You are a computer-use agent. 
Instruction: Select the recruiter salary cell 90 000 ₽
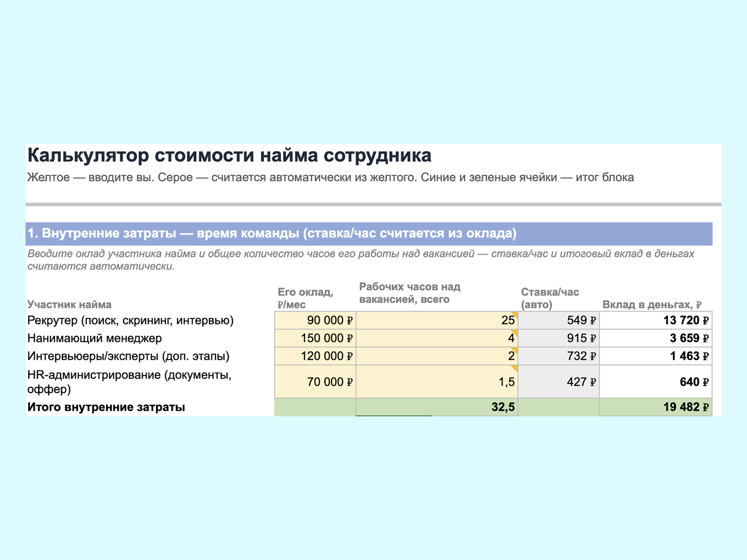pos(315,320)
